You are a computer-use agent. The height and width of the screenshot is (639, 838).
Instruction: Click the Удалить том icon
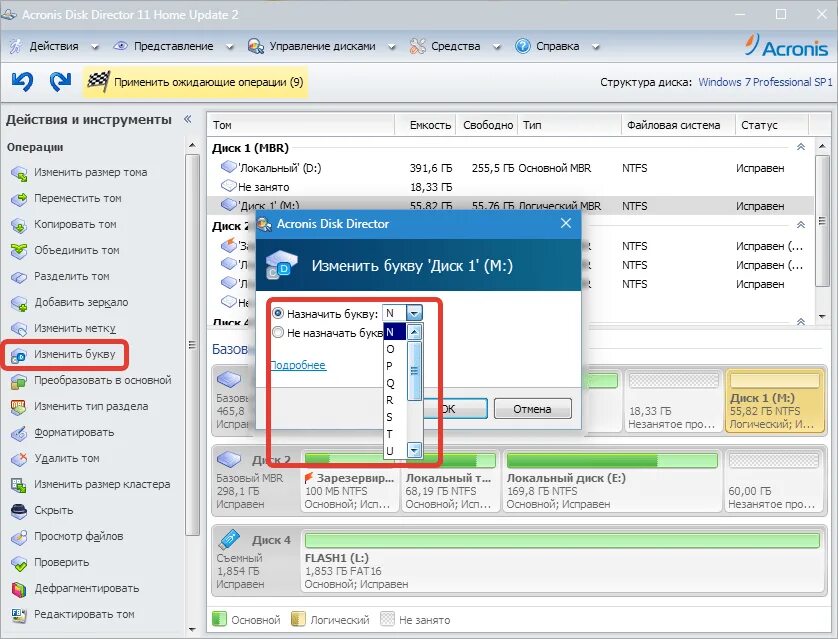[x=19, y=459]
